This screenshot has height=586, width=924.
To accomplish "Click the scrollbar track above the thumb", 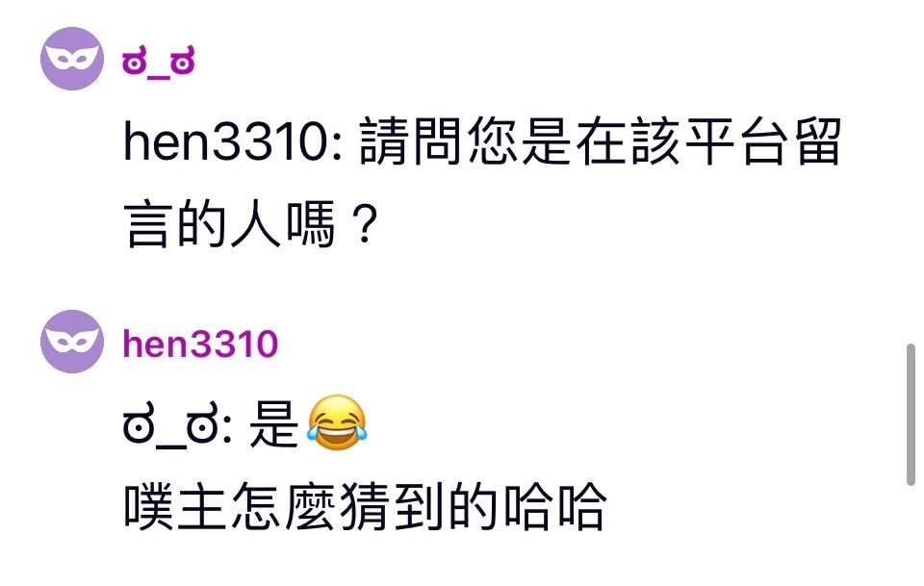I will (911, 170).
